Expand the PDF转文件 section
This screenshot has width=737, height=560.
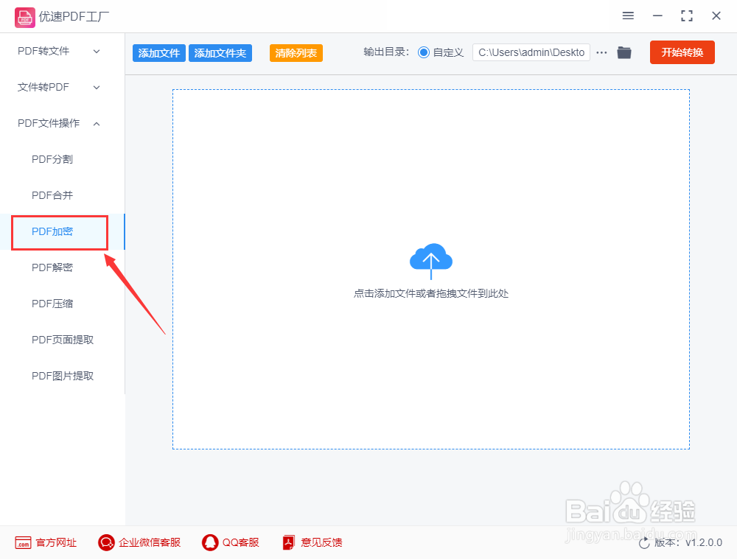point(57,51)
